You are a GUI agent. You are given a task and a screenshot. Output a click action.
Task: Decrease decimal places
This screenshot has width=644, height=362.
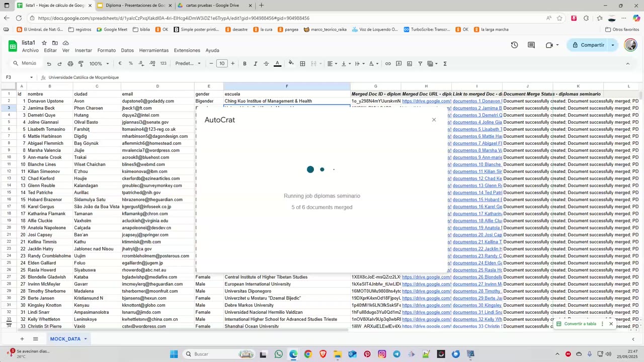[x=141, y=64]
